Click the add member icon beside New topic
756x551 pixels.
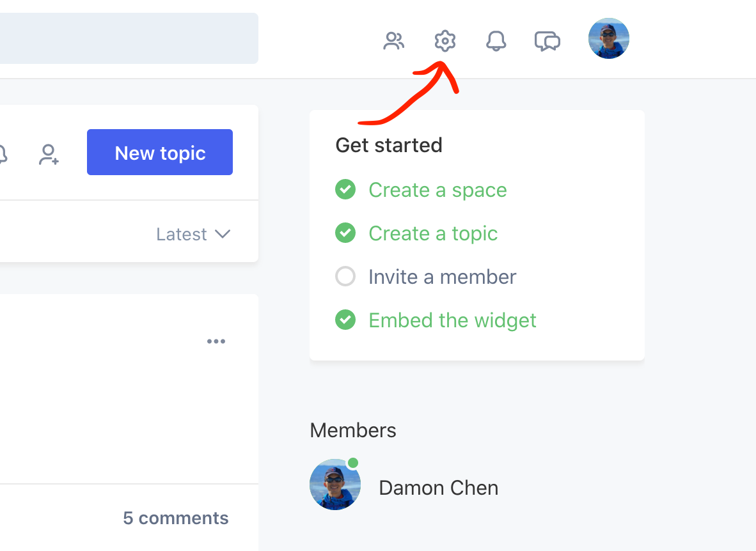pyautogui.click(x=49, y=154)
